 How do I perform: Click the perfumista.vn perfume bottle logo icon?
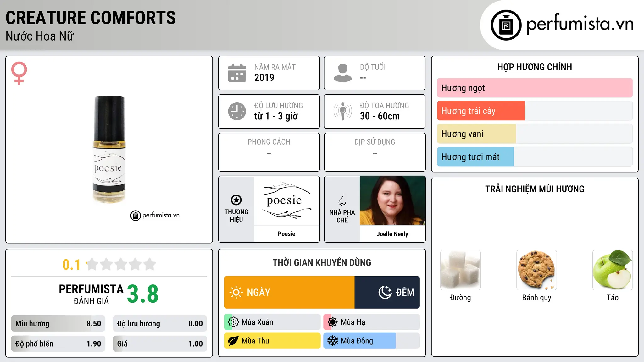coord(506,25)
